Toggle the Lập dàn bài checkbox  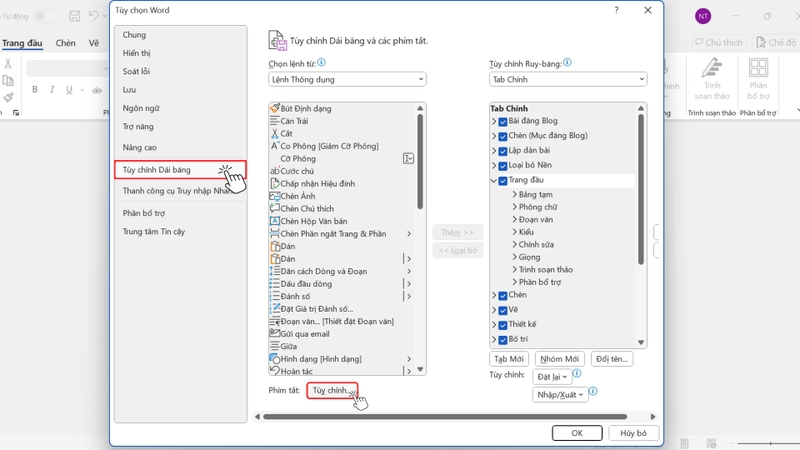point(503,151)
